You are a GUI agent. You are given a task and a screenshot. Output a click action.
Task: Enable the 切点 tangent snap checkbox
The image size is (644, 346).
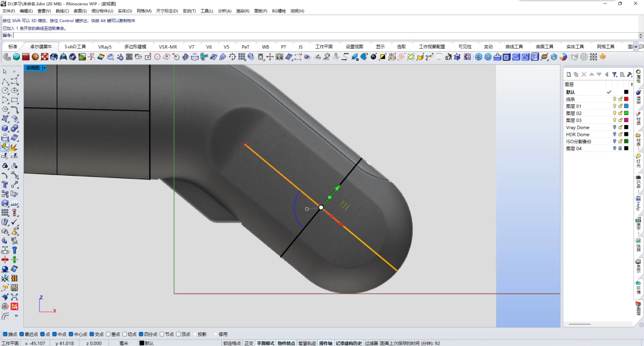125,335
